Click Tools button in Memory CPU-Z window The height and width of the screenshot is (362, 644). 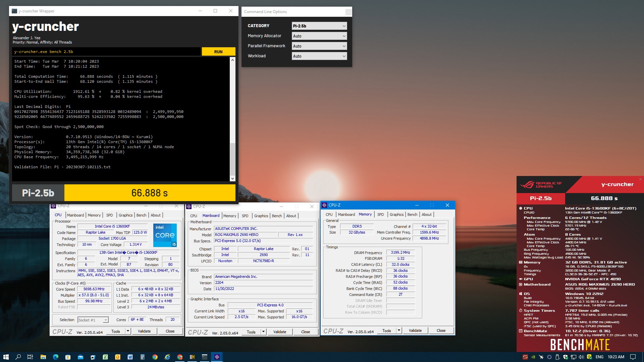(386, 330)
